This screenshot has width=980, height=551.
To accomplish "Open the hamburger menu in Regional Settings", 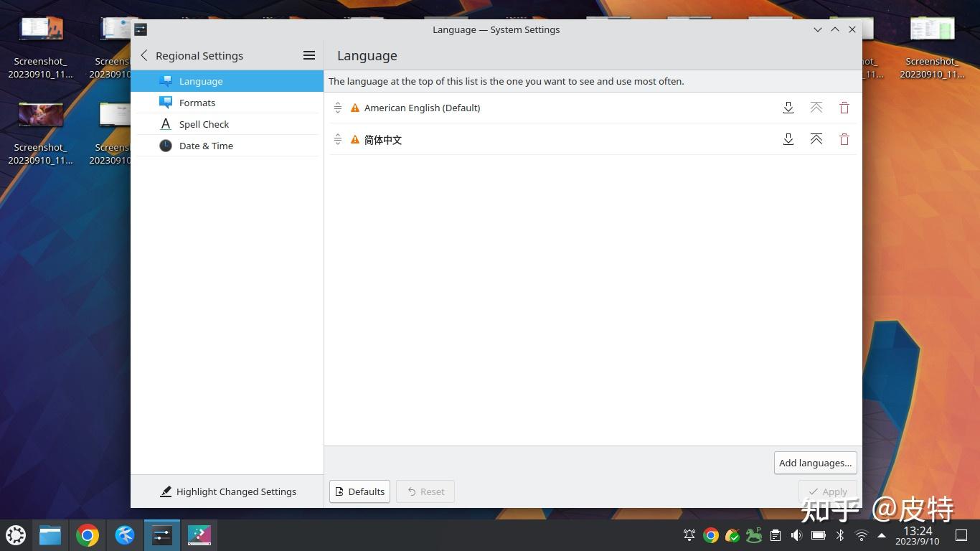I will 308,55.
